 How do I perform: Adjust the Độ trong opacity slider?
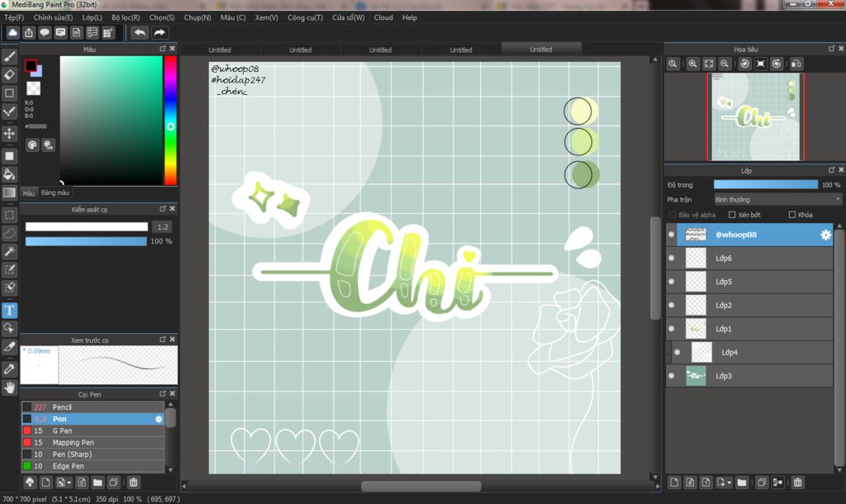tap(766, 184)
